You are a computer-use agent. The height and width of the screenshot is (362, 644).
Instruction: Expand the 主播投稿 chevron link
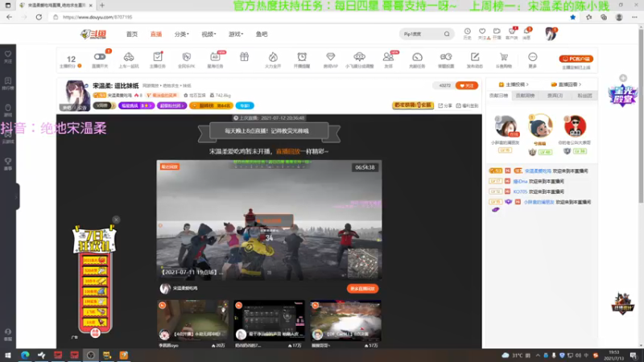[x=514, y=84]
